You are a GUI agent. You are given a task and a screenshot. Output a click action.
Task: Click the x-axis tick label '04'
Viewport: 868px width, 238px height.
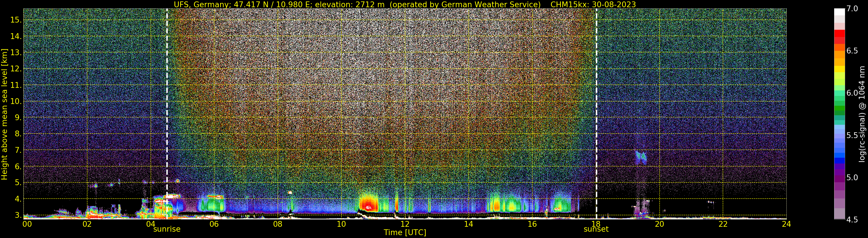coord(151,224)
